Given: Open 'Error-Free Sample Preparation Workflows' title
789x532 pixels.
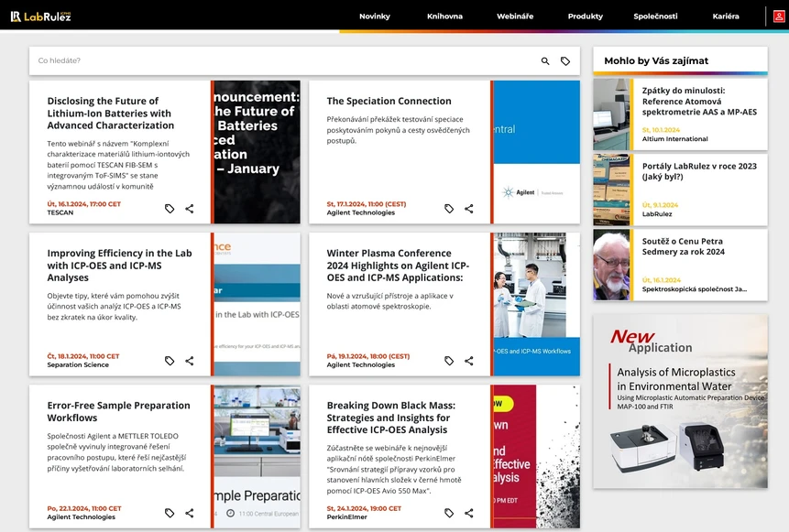Looking at the screenshot, I should [x=119, y=411].
